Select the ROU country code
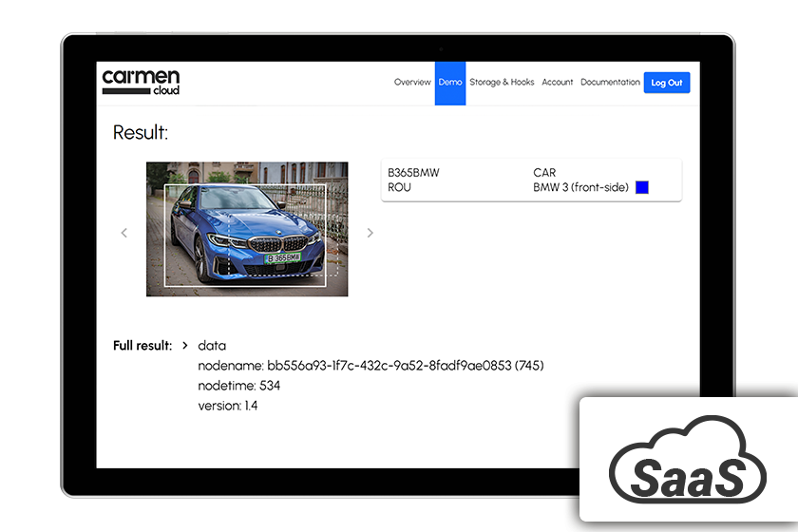This screenshot has height=532, width=798. (399, 188)
